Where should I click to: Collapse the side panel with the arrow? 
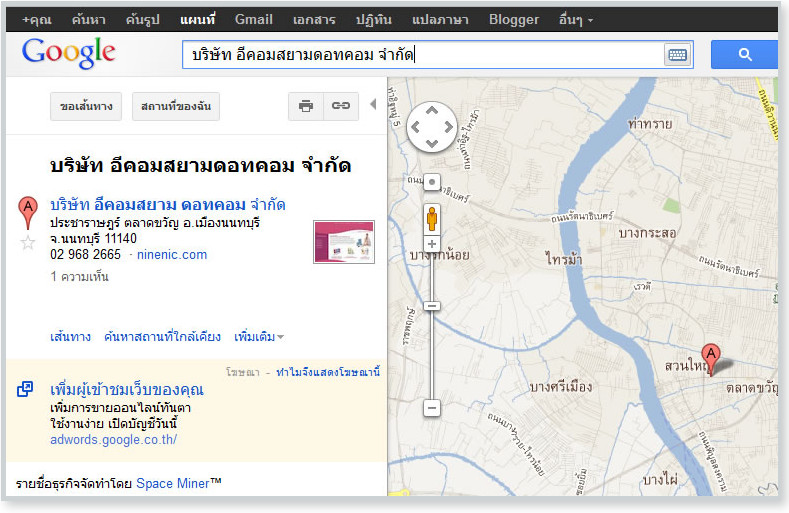[x=373, y=104]
